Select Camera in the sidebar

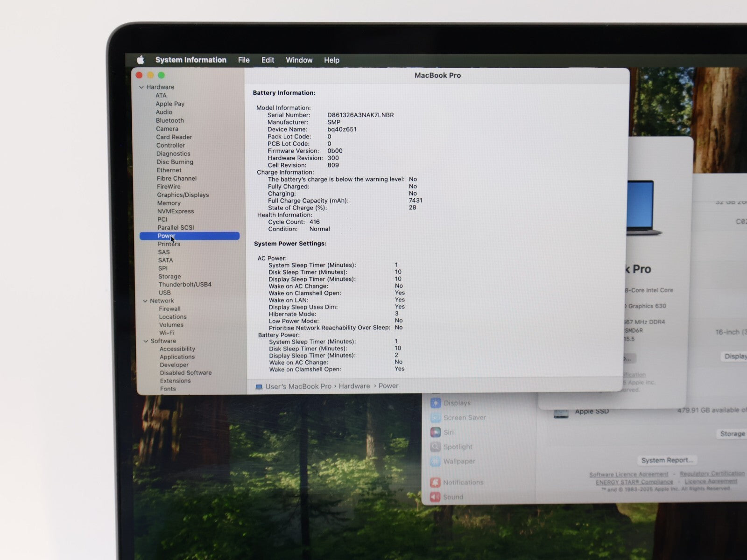(167, 129)
